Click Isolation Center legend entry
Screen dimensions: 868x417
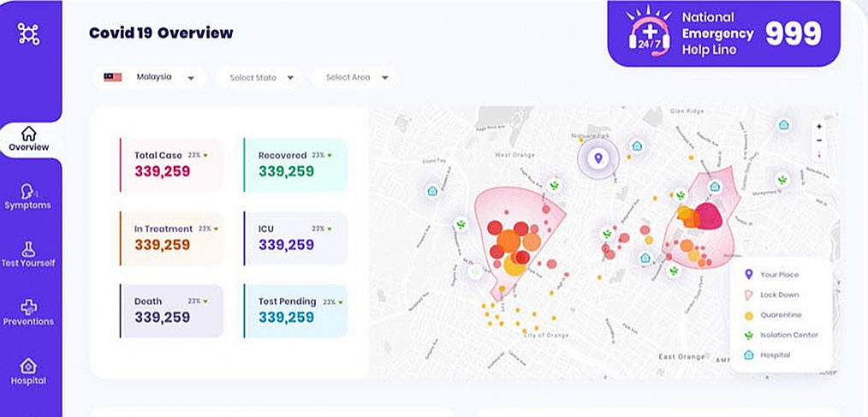coord(781,335)
